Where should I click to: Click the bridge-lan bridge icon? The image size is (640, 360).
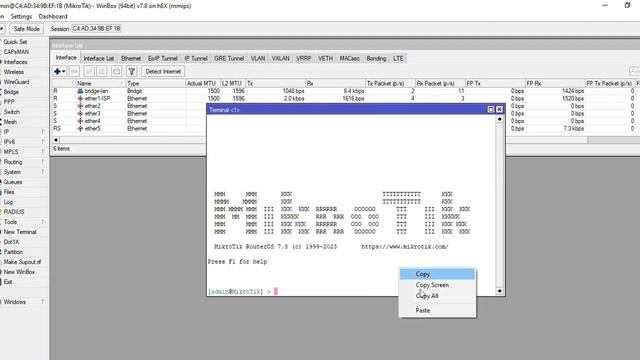click(80, 91)
